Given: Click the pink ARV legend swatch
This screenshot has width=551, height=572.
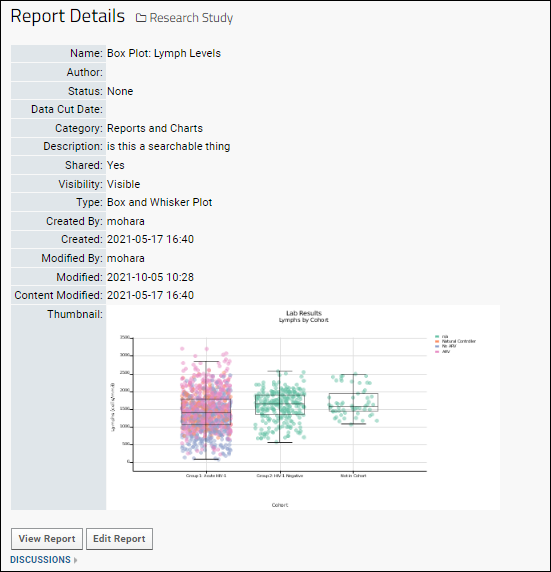Looking at the screenshot, I should pos(437,352).
